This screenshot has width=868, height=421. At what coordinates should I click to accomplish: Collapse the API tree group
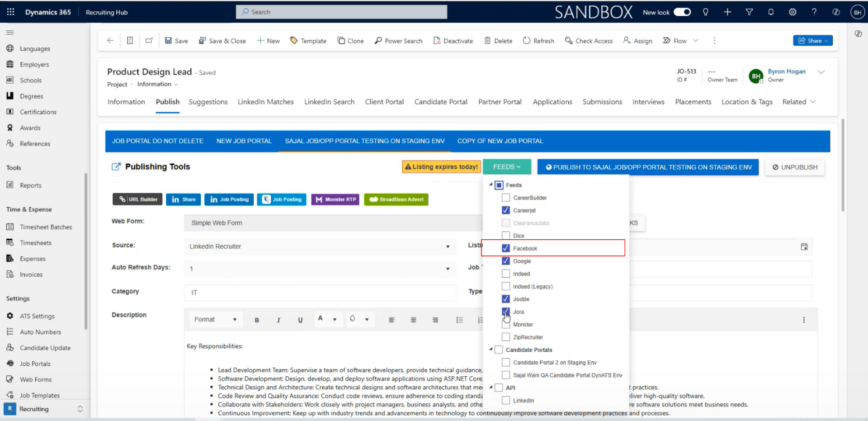(x=491, y=387)
